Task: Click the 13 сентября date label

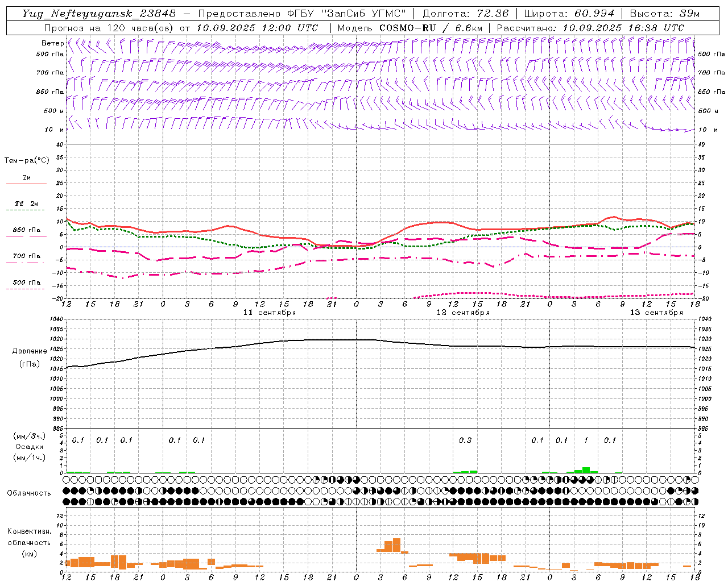Action: 656,313
